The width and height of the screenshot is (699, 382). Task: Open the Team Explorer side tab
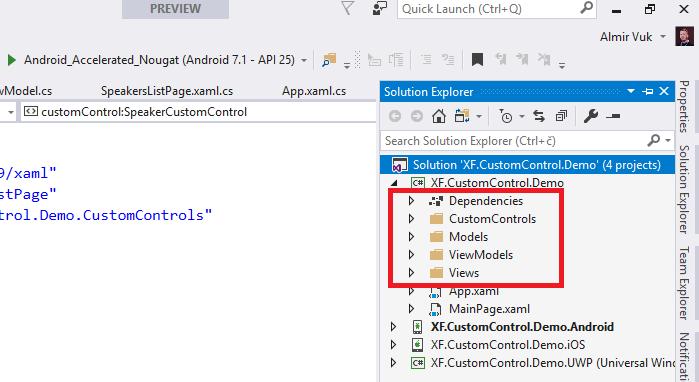685,283
